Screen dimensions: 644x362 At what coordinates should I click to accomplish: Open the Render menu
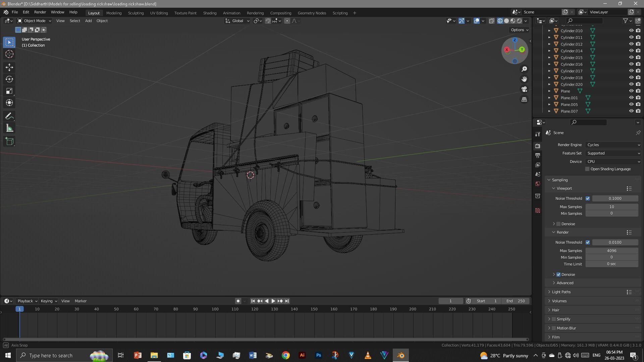(40, 12)
